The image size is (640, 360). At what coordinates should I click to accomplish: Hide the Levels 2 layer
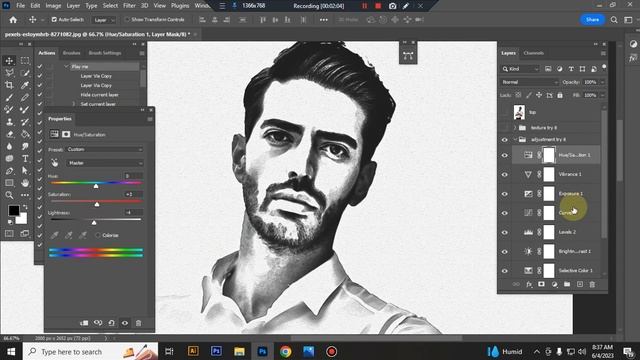504,232
